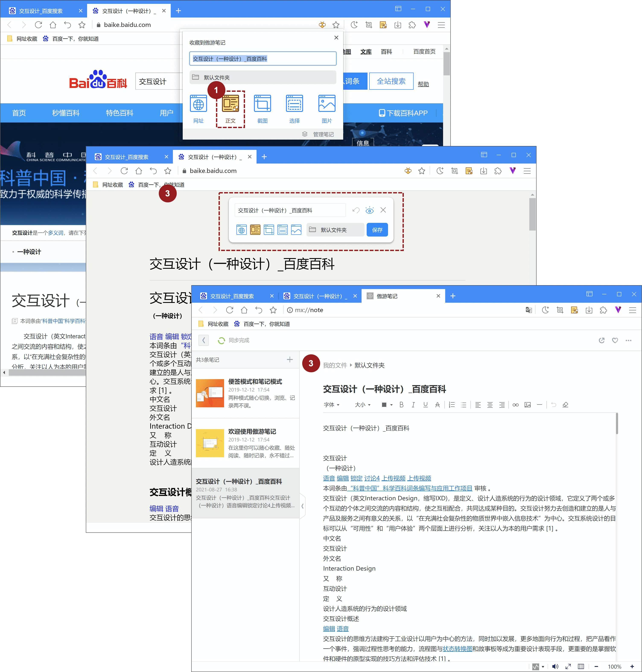Click the zoom out minus button in the status bar

point(596,666)
